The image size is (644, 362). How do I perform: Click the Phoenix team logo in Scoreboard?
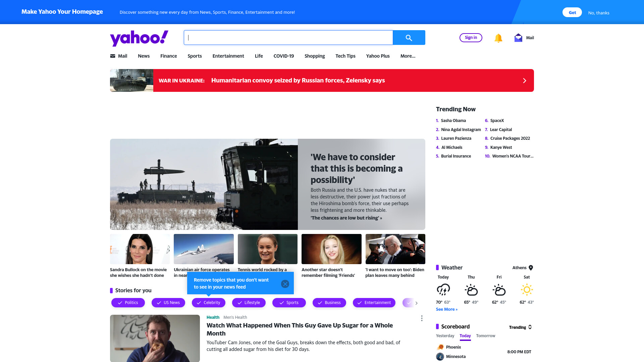click(440, 347)
